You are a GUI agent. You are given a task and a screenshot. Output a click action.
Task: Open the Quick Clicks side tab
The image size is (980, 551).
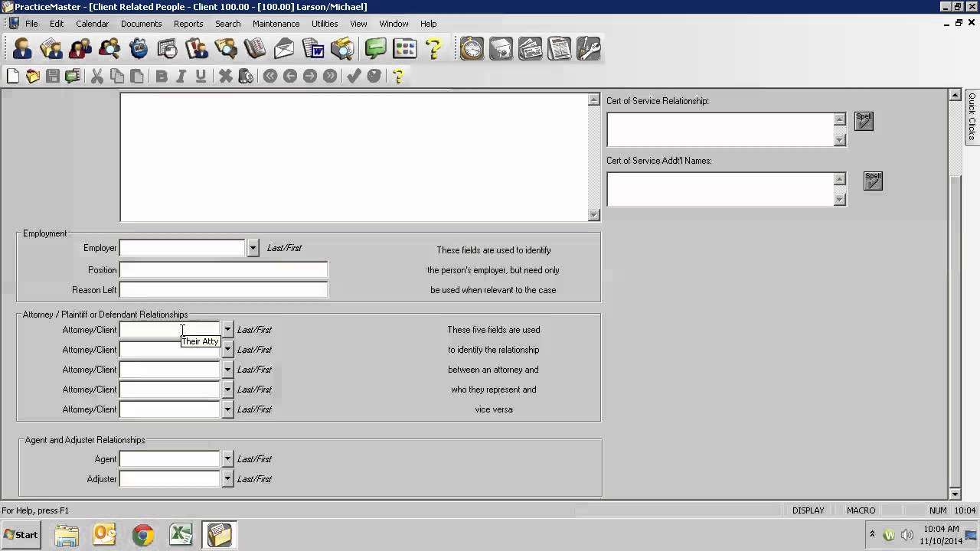coord(972,116)
